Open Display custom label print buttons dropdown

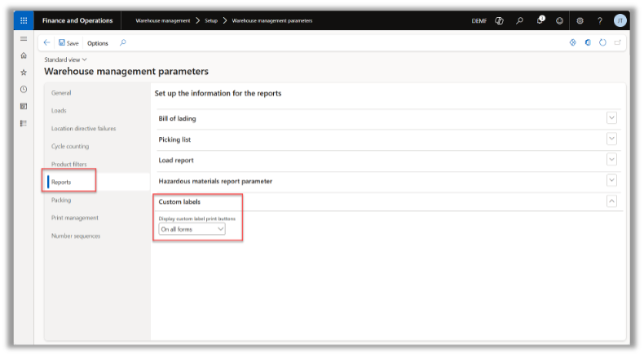(192, 229)
